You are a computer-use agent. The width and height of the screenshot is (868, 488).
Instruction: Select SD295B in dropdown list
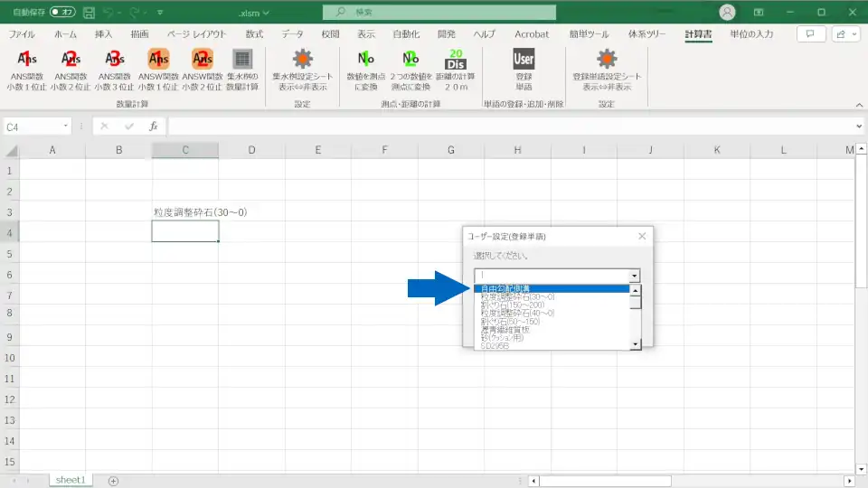[x=552, y=345]
